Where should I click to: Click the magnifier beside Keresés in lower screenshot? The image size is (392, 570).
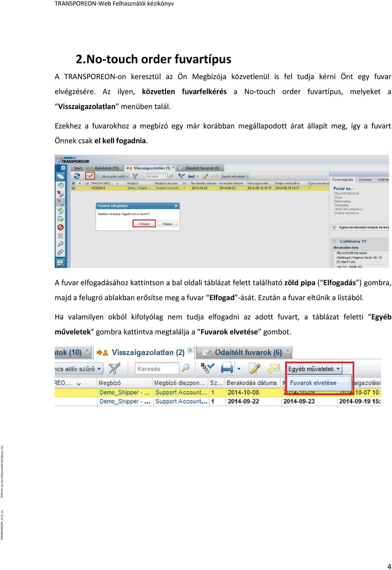pyautogui.click(x=186, y=368)
